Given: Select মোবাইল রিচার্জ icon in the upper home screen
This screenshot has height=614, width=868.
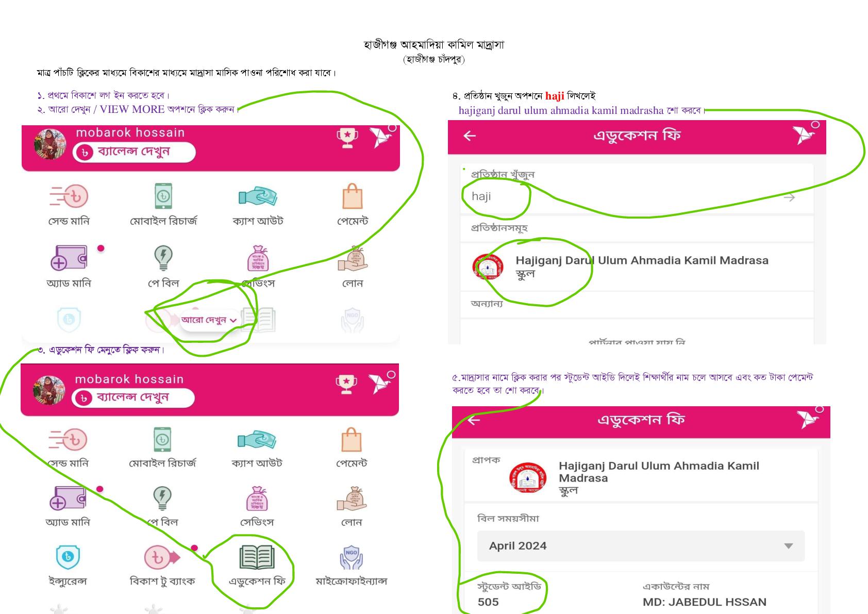Looking at the screenshot, I should tap(163, 196).
